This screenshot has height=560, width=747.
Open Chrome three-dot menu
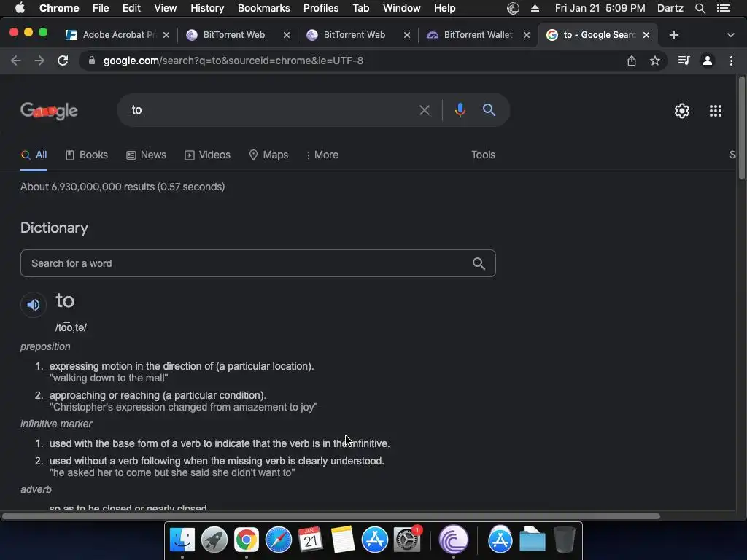click(731, 61)
